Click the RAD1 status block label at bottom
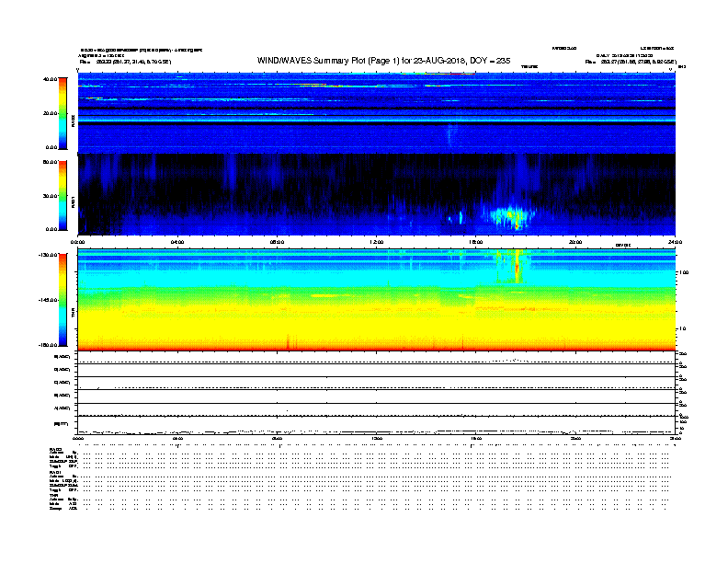 [x=56, y=473]
